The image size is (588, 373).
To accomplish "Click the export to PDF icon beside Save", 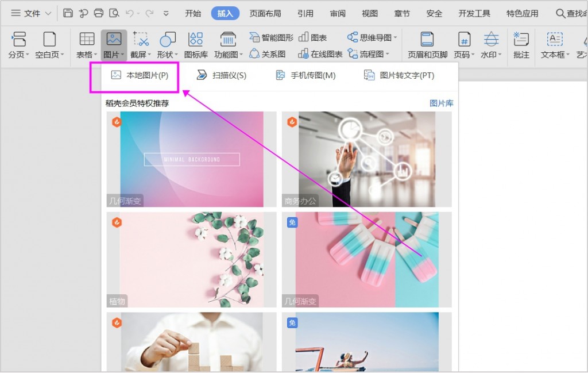I will point(83,13).
